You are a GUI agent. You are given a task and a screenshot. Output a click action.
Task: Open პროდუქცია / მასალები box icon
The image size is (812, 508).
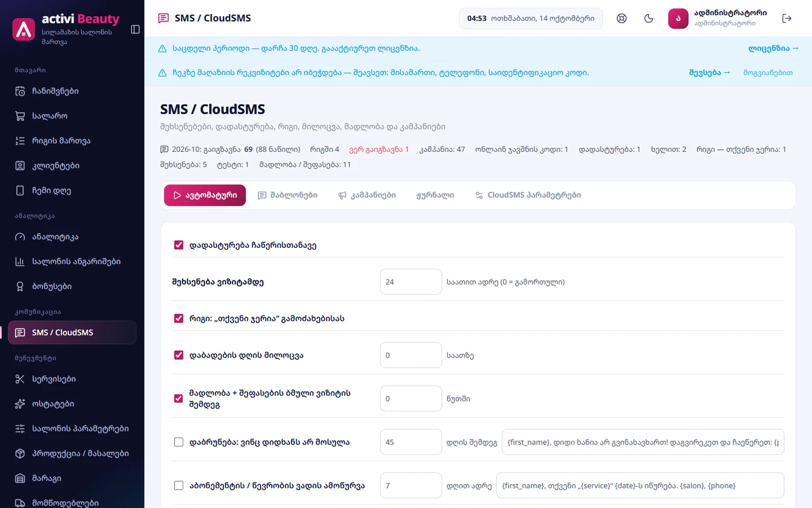(x=20, y=453)
